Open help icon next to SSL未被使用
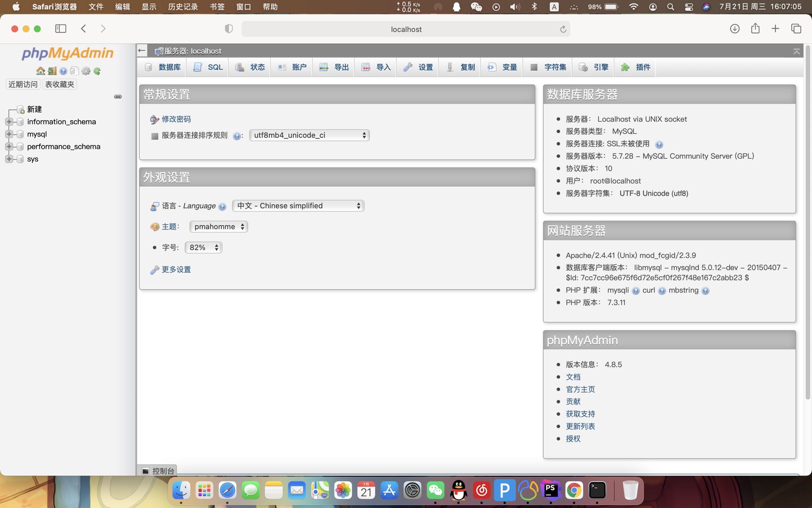The width and height of the screenshot is (812, 508). click(659, 144)
